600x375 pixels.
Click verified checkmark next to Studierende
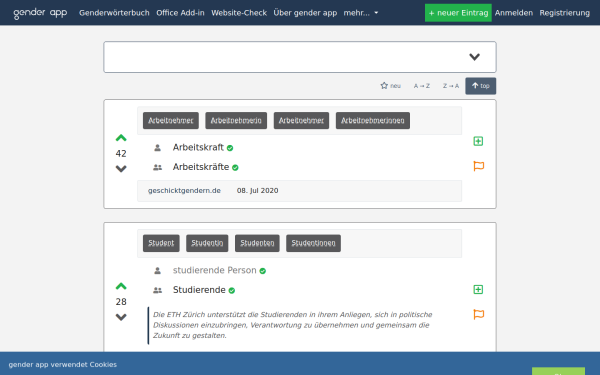click(232, 290)
